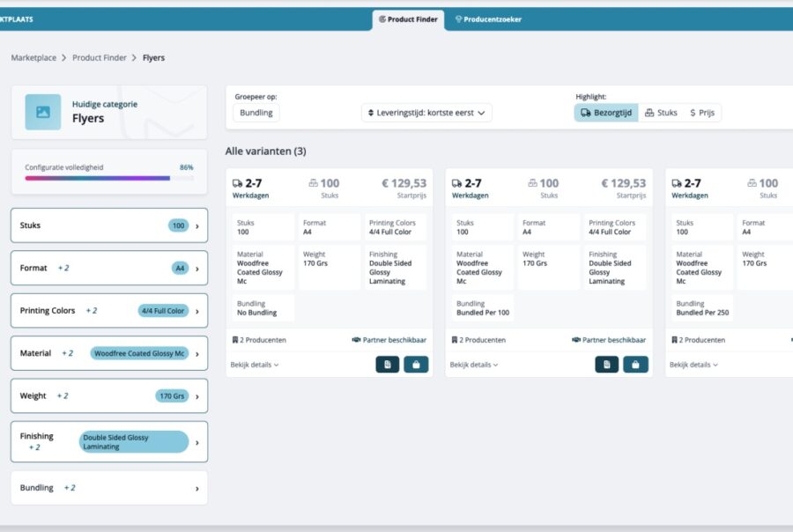Toggle the Stuks highlight option
Image resolution: width=793 pixels, height=532 pixels.
661,113
